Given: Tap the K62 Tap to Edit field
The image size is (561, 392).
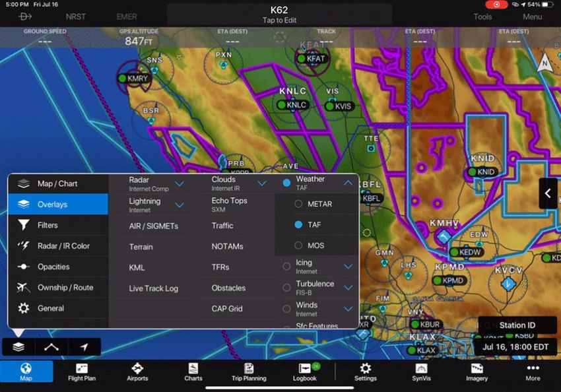Looking at the screenshot, I should (279, 15).
